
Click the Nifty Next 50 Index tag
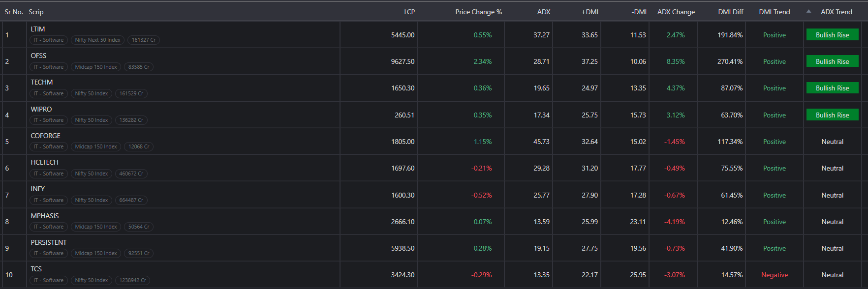[x=97, y=40]
